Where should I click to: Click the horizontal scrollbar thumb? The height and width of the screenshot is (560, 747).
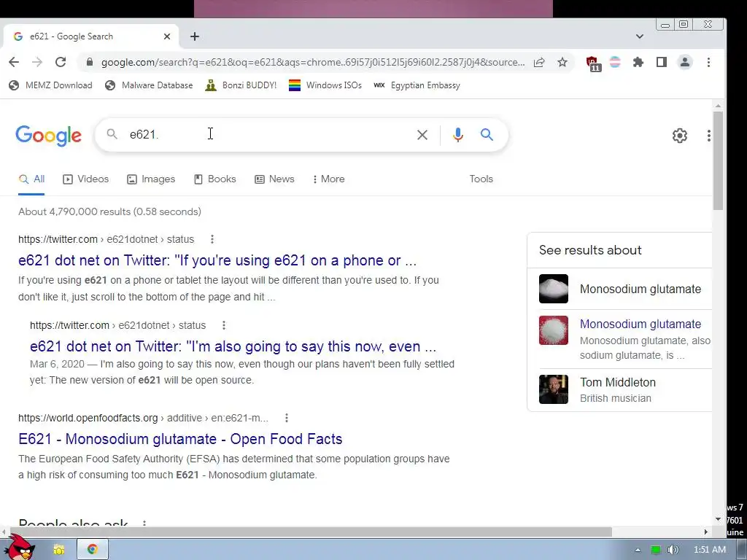pyautogui.click(x=311, y=532)
